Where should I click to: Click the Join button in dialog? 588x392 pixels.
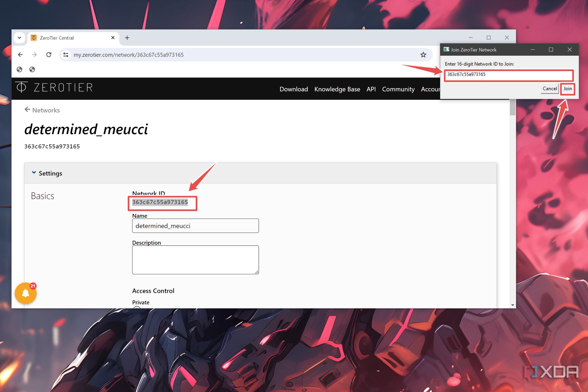coord(568,89)
